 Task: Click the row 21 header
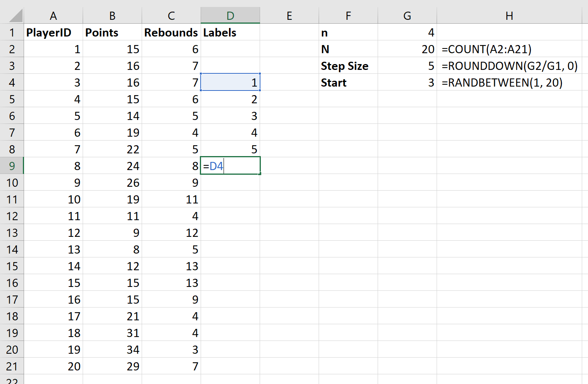(12, 367)
